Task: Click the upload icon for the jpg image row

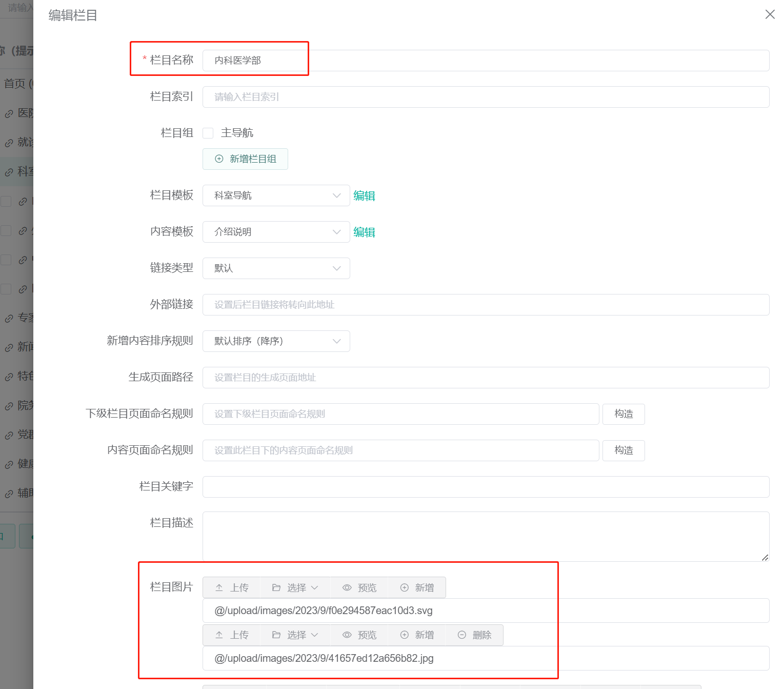Action: (219, 635)
